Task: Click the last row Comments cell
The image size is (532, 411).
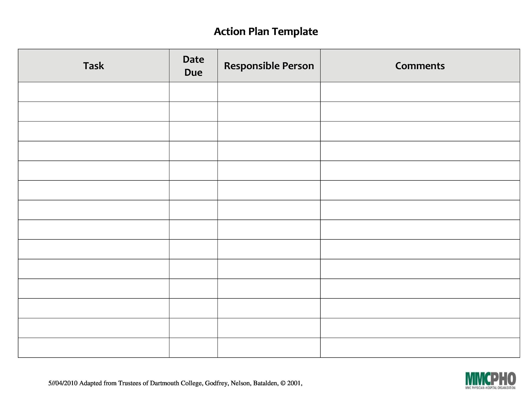Action: pyautogui.click(x=420, y=347)
